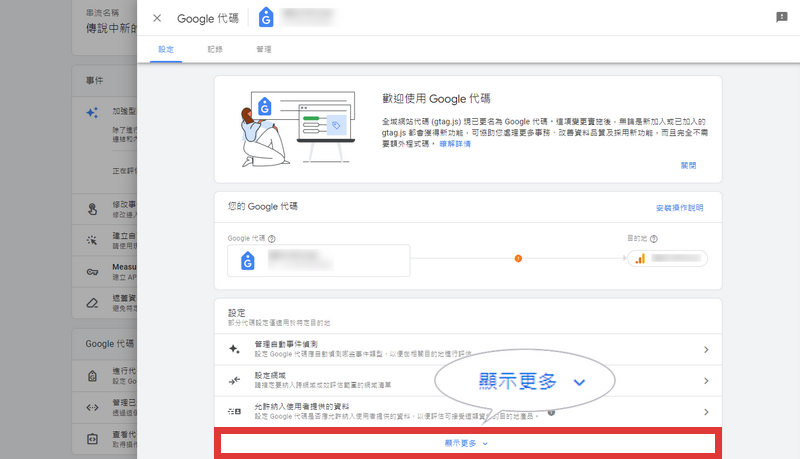Click 進行代碼設定 tag icon in background page

[92, 376]
